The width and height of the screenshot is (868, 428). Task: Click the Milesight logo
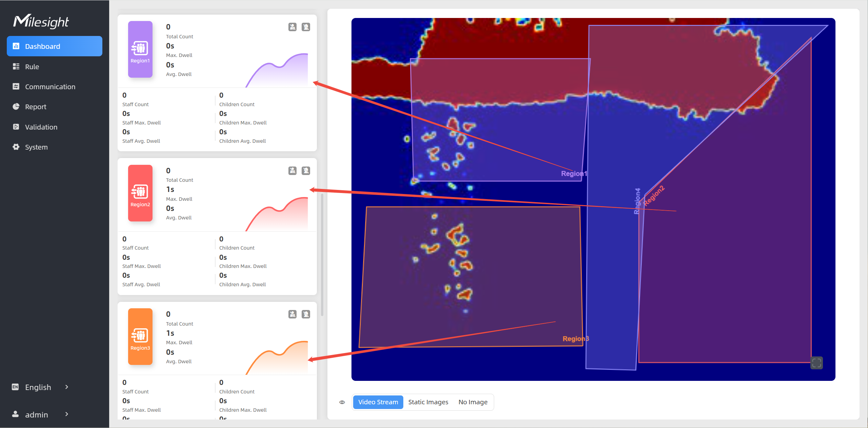[x=41, y=21]
